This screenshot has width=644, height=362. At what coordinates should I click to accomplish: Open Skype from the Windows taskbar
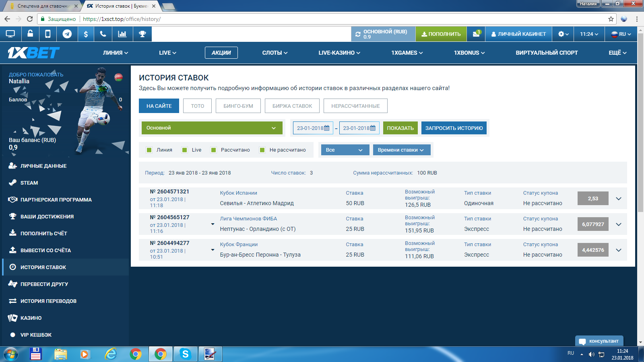(x=185, y=354)
